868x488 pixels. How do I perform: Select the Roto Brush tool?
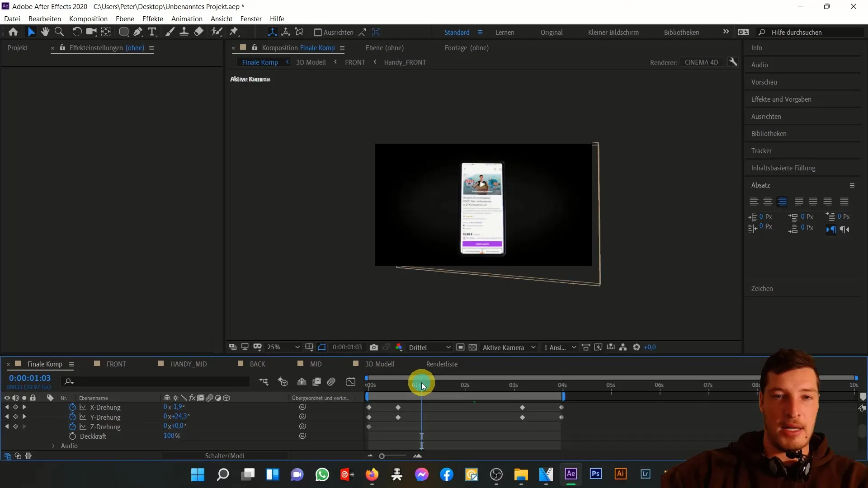pyautogui.click(x=217, y=32)
